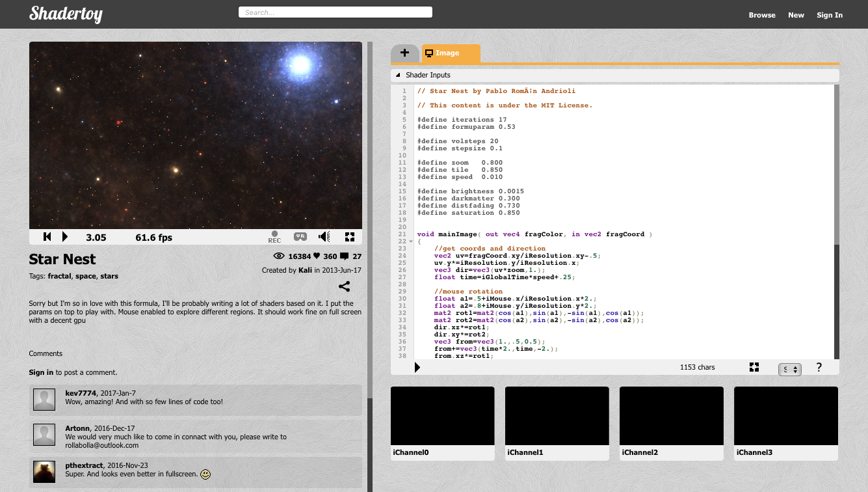Click into the search box
Viewport: 868px width, 492px height.
(x=335, y=12)
